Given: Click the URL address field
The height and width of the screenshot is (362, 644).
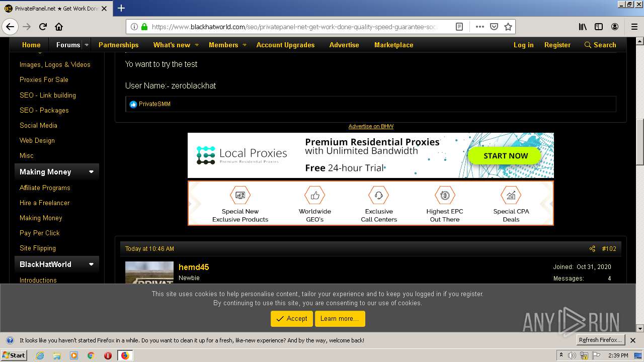Looking at the screenshot, I should pos(294,27).
